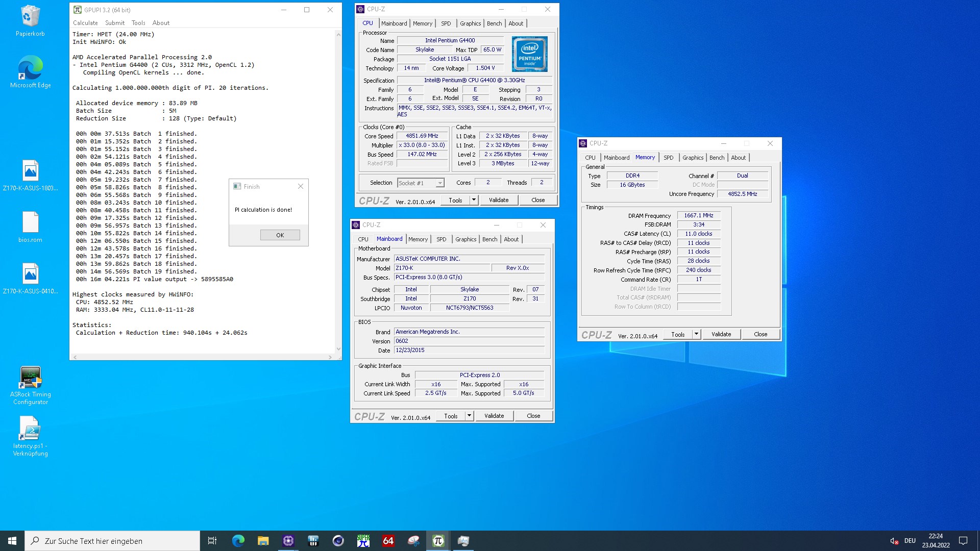Image resolution: width=980 pixels, height=551 pixels.
Task: Click the BIOS version 0602 field
Action: pyautogui.click(x=469, y=341)
